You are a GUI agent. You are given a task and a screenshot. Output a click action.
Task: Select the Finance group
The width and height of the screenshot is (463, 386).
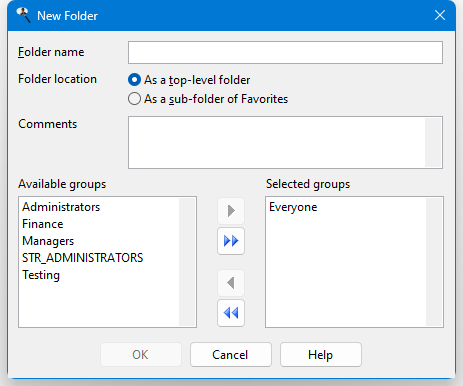pyautogui.click(x=43, y=224)
